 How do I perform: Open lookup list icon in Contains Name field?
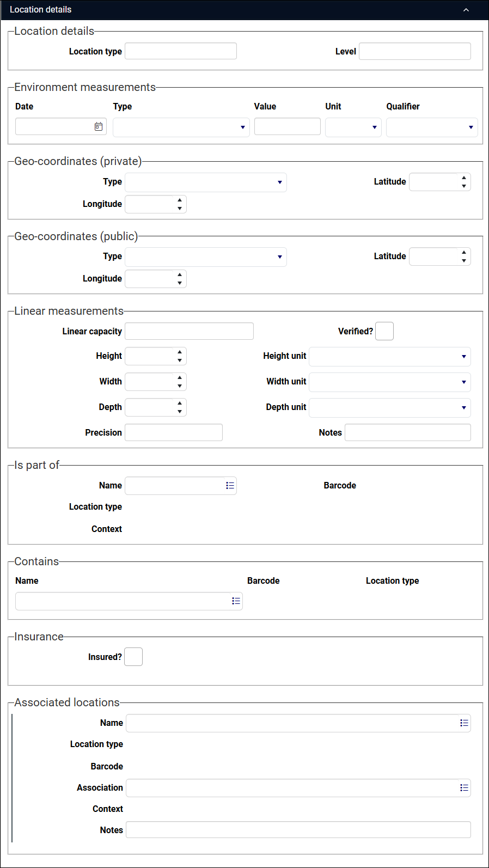click(236, 601)
